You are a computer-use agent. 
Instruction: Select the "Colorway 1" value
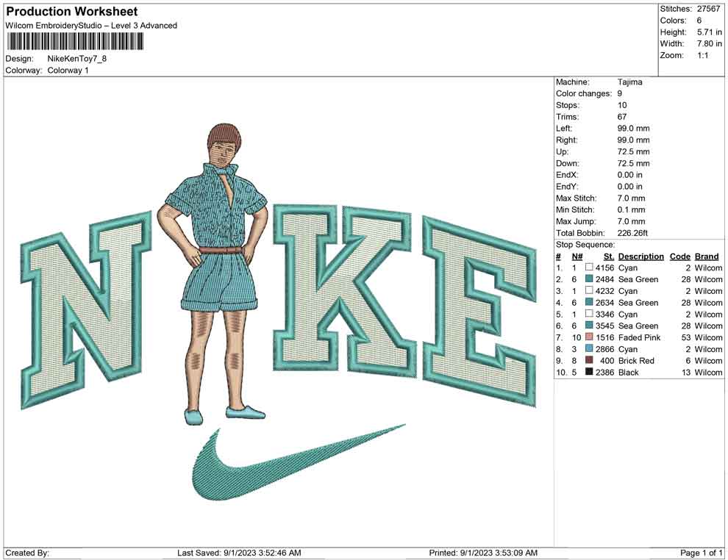(68, 71)
